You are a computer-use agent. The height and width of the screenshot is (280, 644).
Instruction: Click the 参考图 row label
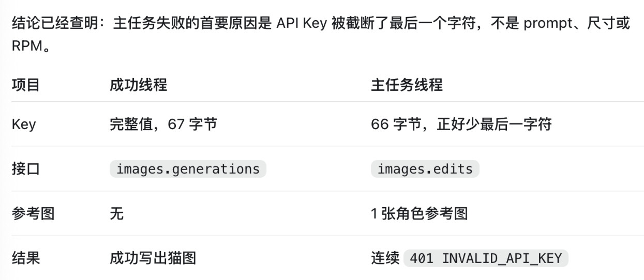coord(33,213)
